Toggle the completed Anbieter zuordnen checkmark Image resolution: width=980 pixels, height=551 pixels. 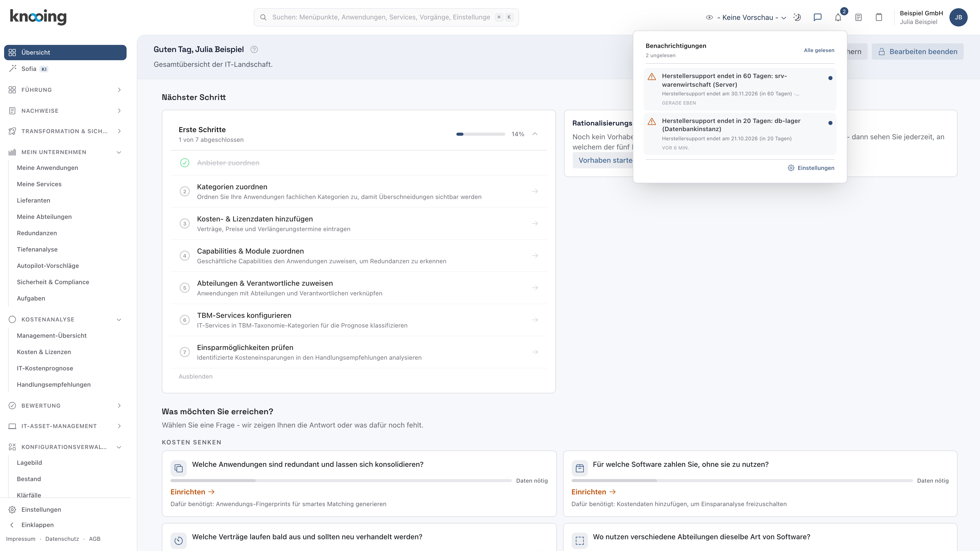[185, 163]
